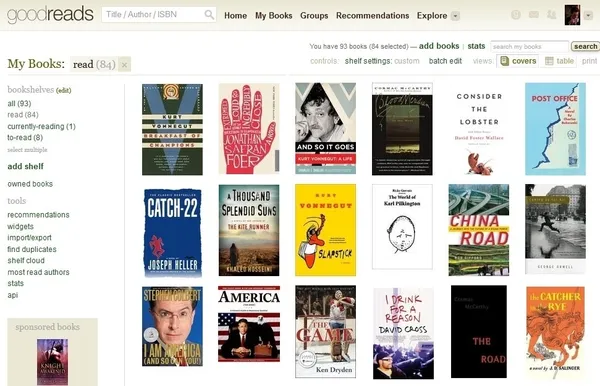Switch to covers view
The width and height of the screenshot is (600, 386).
518,61
